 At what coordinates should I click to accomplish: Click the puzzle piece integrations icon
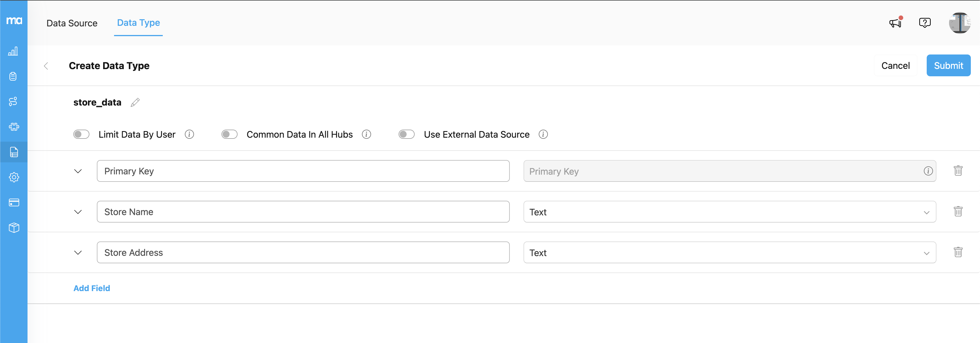14,127
